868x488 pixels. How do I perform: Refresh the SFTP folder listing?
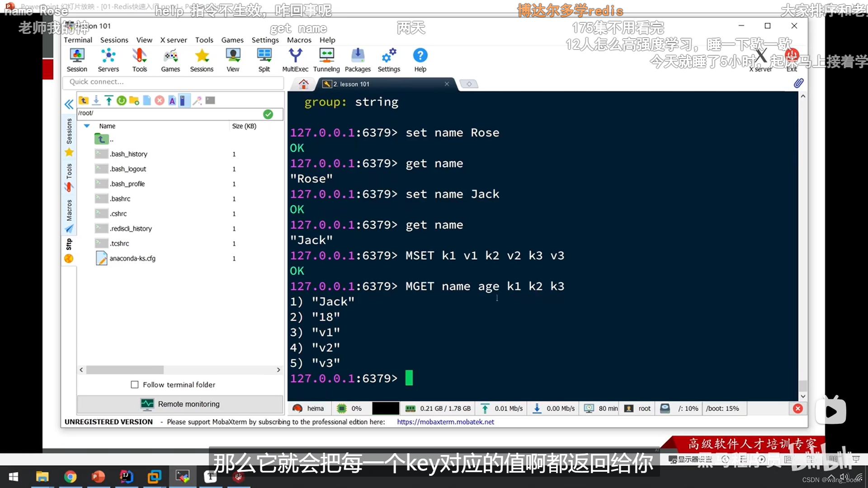(121, 100)
